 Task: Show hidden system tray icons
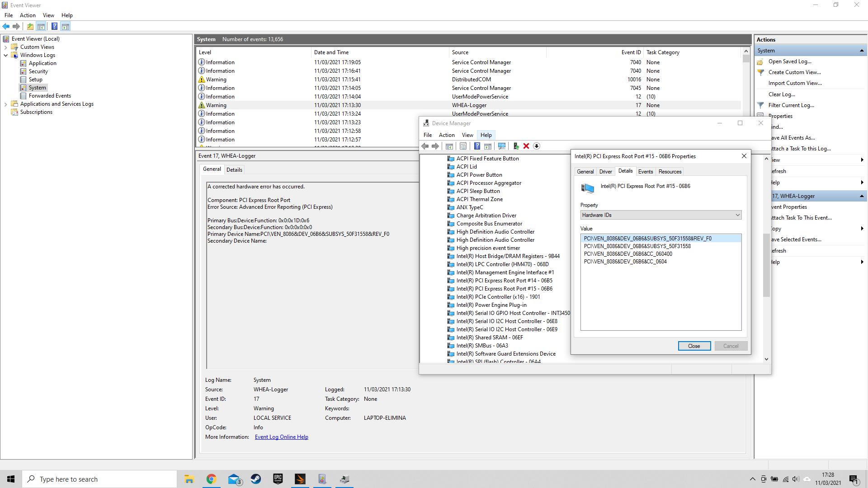pyautogui.click(x=752, y=479)
